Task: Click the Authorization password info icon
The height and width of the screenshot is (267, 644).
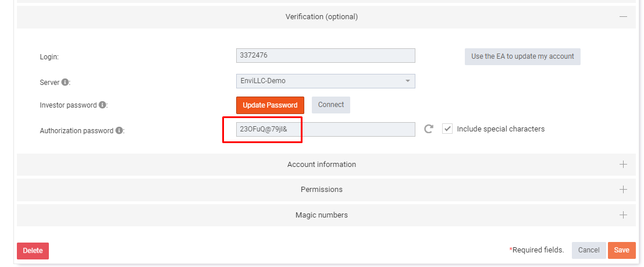Action: [119, 131]
